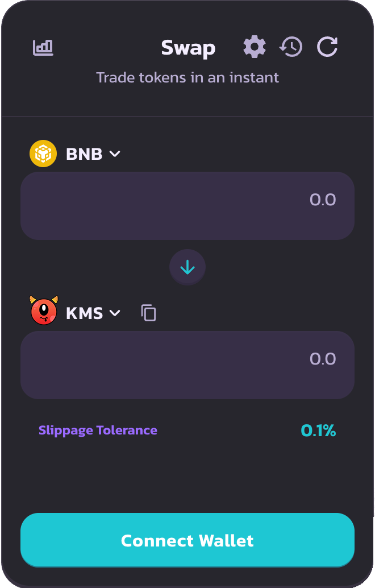
Task: Open token selector via KMS label
Action: 85,313
